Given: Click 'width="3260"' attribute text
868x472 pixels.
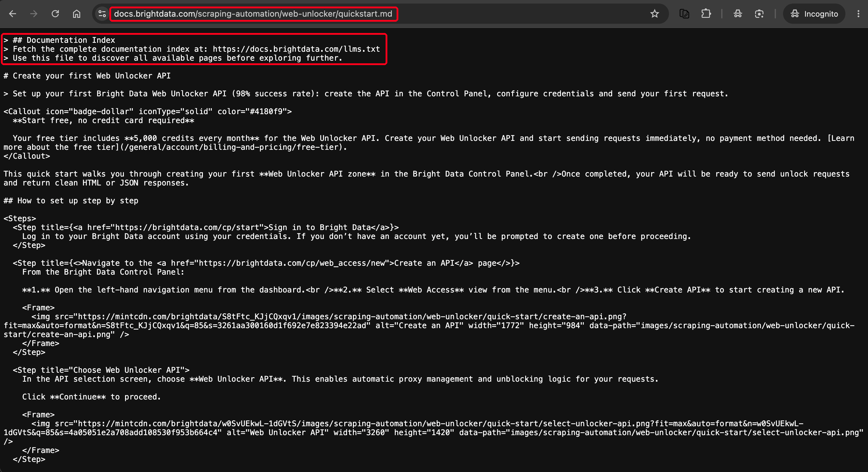Looking at the screenshot, I should 361,432.
